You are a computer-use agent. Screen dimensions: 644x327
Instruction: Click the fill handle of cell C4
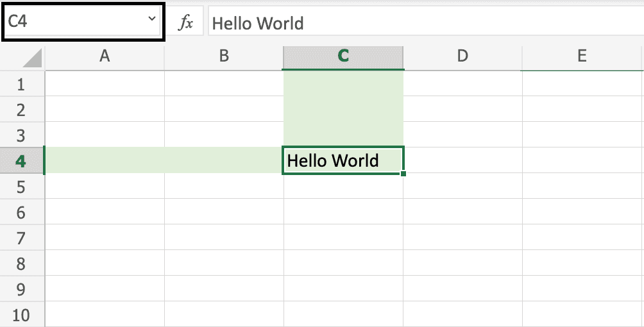(403, 173)
